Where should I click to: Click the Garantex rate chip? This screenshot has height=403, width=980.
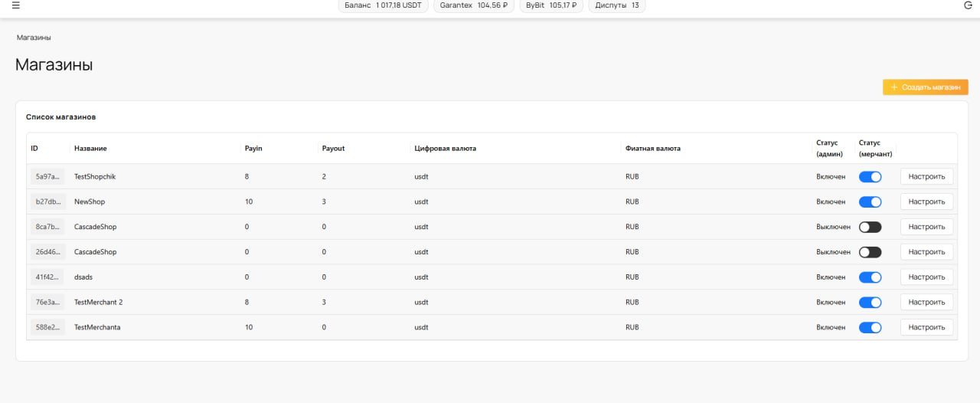[x=474, y=5]
